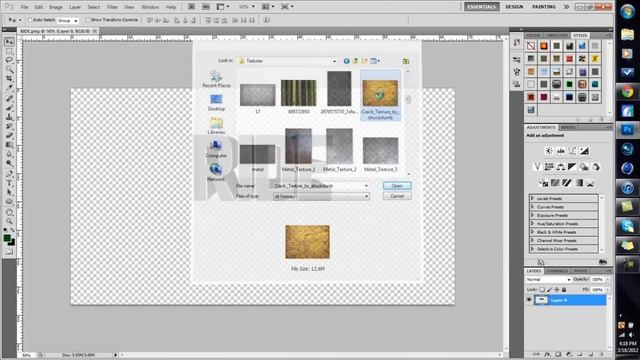
Task: Open Libraries location in dialog sidebar
Action: coord(216,126)
